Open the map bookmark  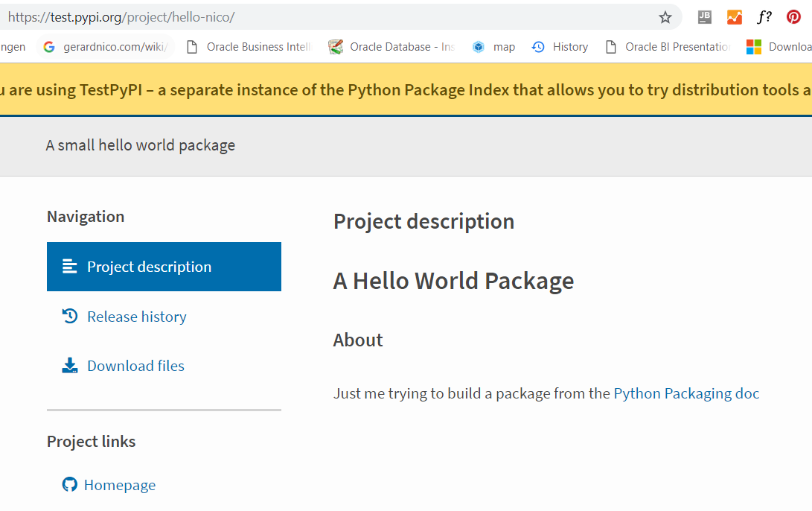point(503,46)
